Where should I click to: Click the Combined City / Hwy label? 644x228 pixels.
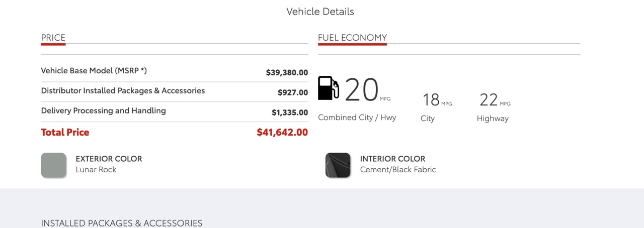tap(357, 118)
